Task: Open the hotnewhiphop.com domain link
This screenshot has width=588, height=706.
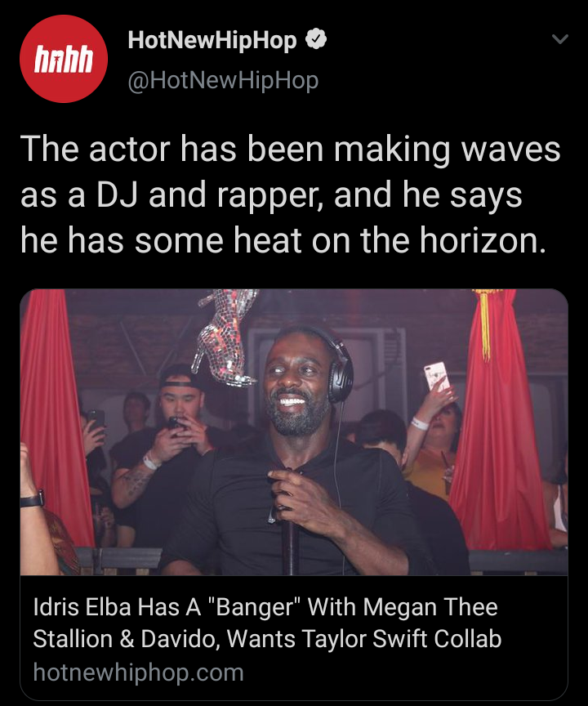Action: tap(139, 672)
